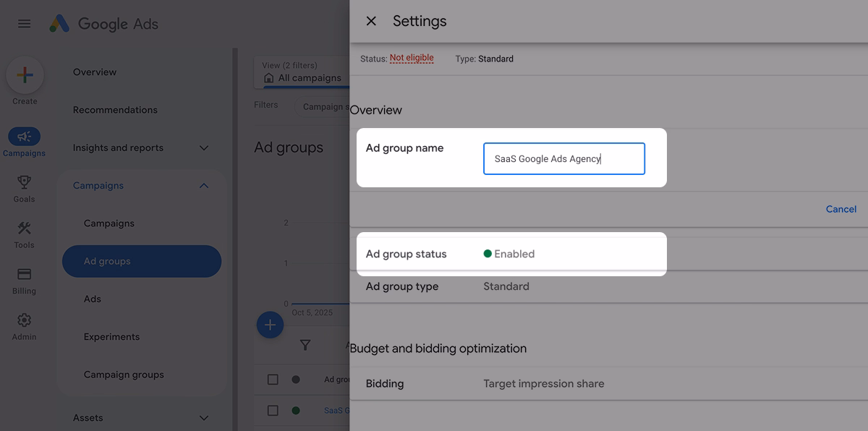Click status dot in SaaS ad group row

295,410
